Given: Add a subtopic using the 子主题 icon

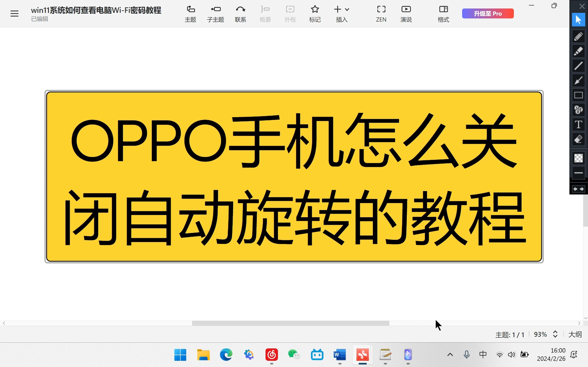Looking at the screenshot, I should pyautogui.click(x=215, y=13).
